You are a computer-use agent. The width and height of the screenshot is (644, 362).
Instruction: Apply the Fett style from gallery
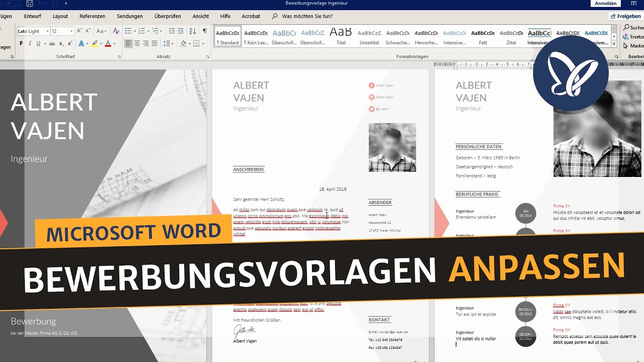coord(483,37)
